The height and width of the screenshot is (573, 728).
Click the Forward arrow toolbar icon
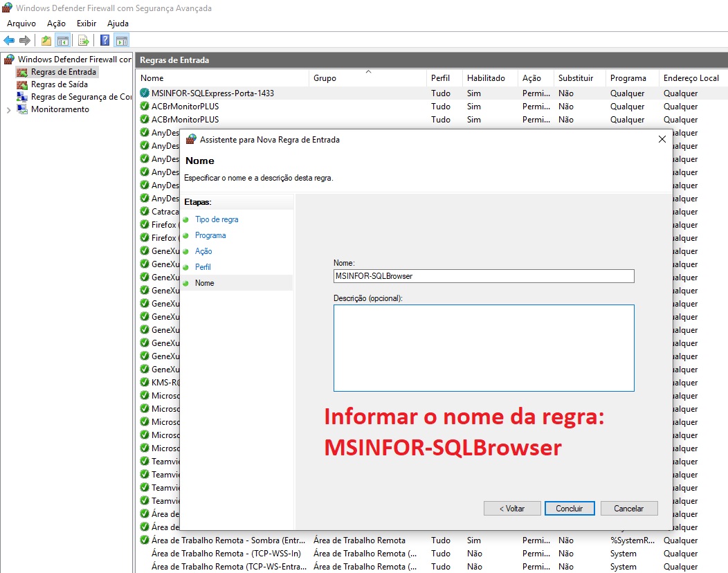tap(25, 40)
